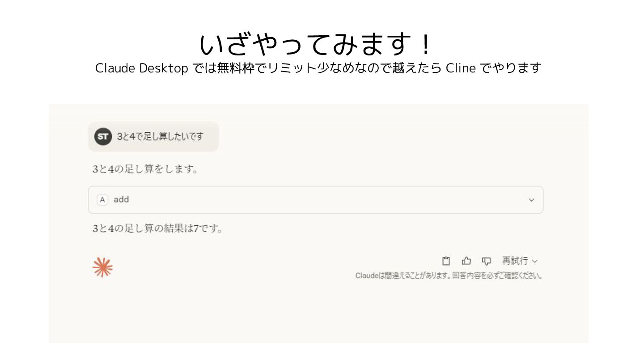
Task: Click the add tool name label
Action: [121, 200]
